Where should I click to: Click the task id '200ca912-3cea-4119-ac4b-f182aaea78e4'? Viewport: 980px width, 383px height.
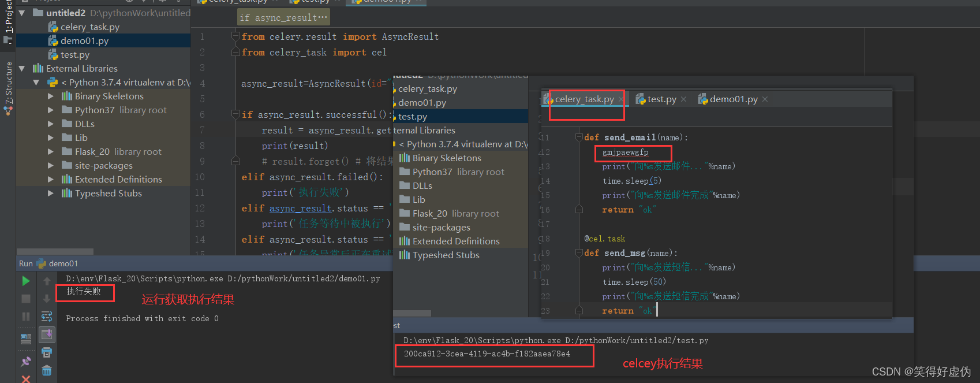[487, 354]
